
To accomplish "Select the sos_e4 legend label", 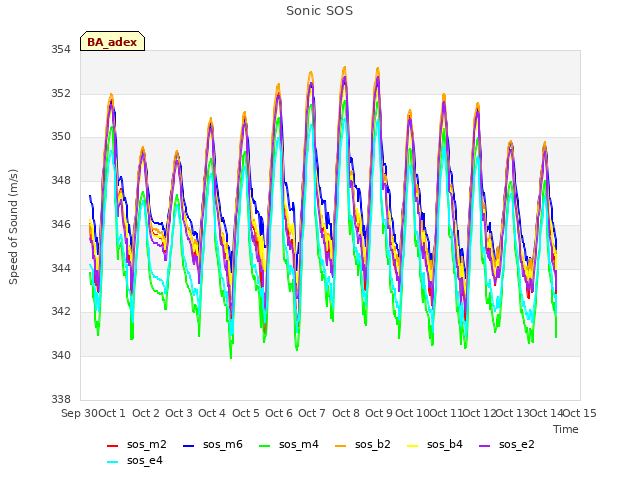I will coord(144,460).
